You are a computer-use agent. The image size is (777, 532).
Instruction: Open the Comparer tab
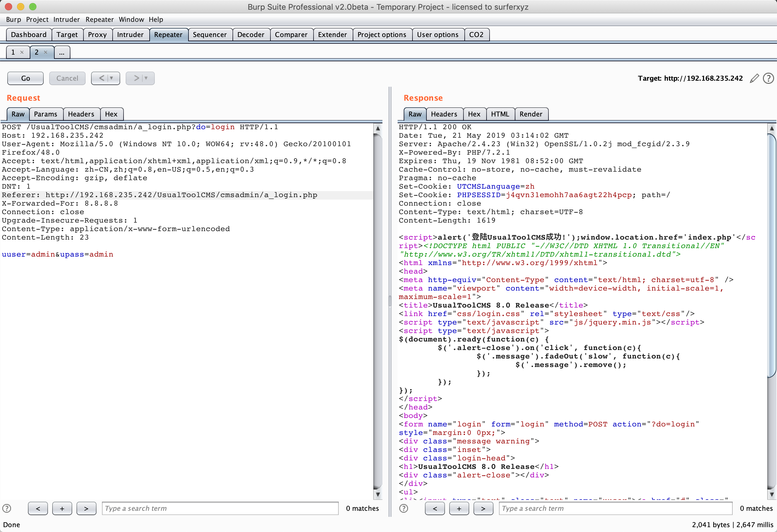[291, 34]
